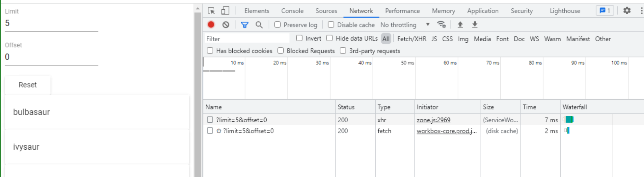Click the 50 ms timeline marker
This screenshot has height=177, width=644.
point(407,63)
